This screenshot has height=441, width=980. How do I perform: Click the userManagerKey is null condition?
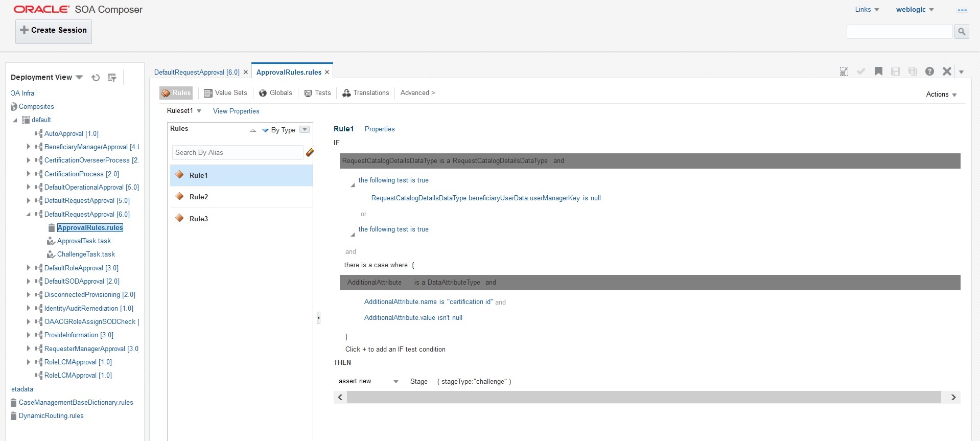coord(486,198)
